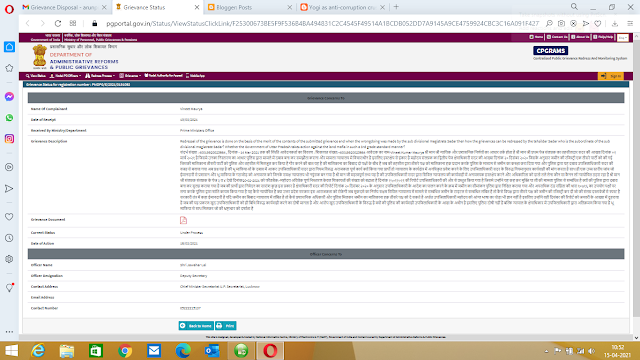Open My Flow arrow icon in sidebar
This screenshot has width=640, height=360.
[x=9, y=189]
